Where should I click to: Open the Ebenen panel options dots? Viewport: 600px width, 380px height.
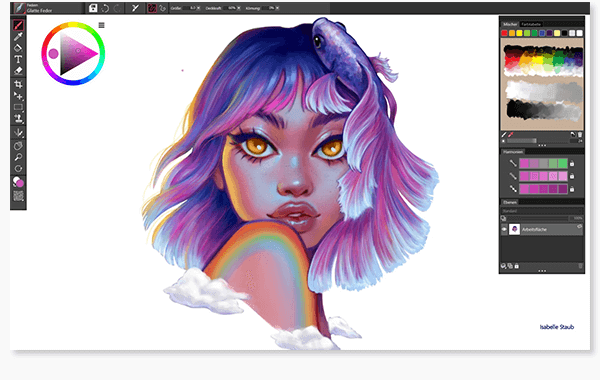(542, 271)
